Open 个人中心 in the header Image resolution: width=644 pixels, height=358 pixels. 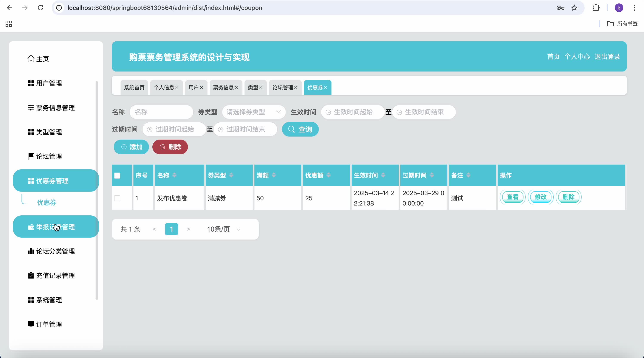(577, 56)
